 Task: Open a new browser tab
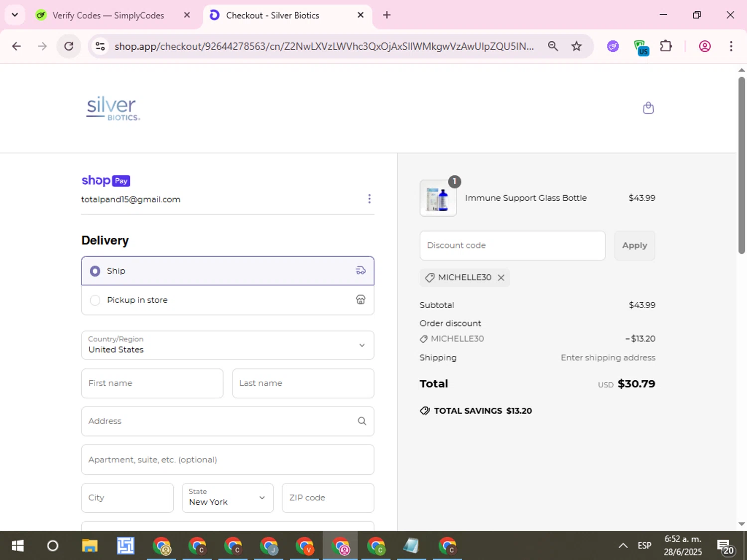point(386,15)
